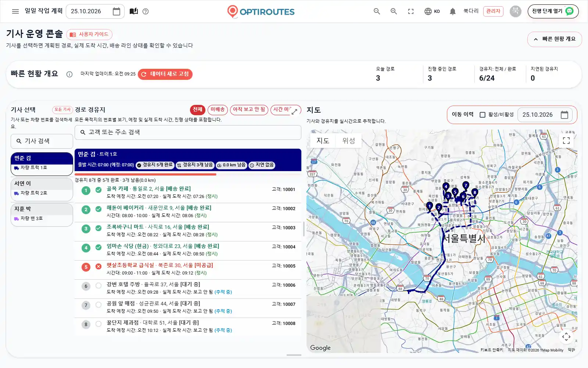The image size is (588, 368).
Task: Open the 진행 단계 열기 button
Action: pyautogui.click(x=553, y=11)
